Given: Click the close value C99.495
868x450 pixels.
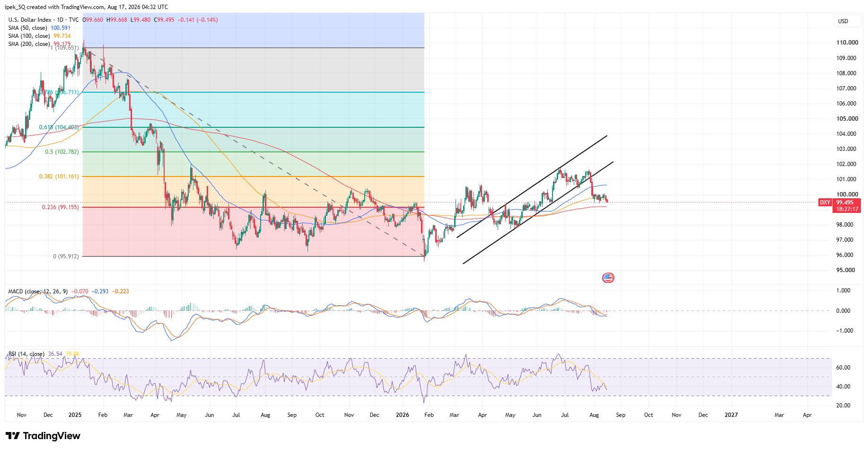Looking at the screenshot, I should [164, 20].
